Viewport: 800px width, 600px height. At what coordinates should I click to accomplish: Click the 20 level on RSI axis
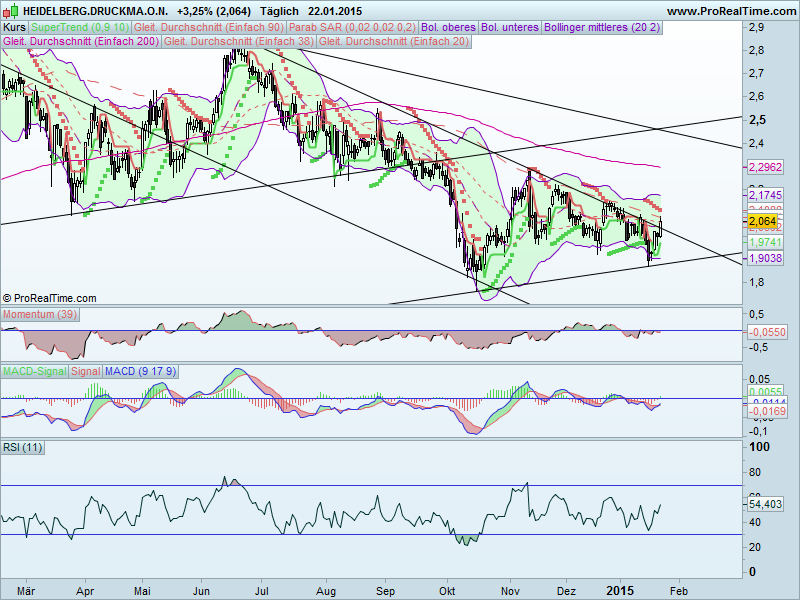[x=755, y=547]
